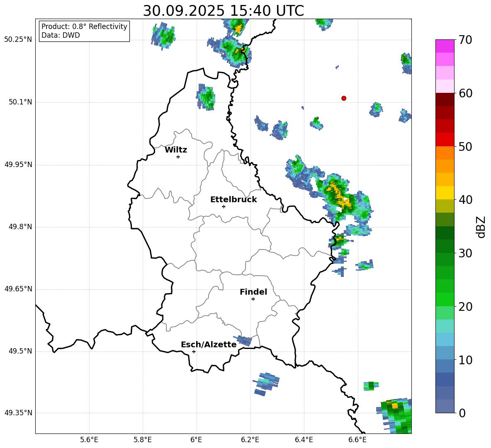The width and height of the screenshot is (491, 448).
Task: Click the green radar echo north of Wiltz
Action: (206, 97)
